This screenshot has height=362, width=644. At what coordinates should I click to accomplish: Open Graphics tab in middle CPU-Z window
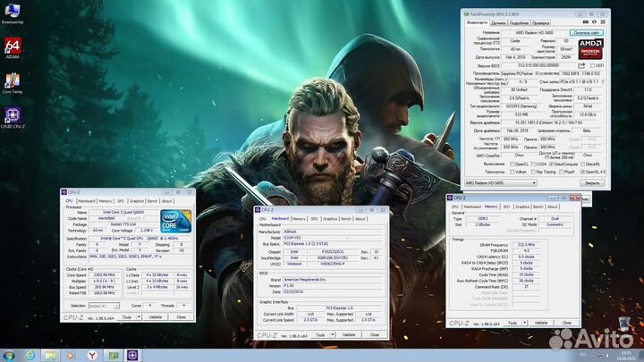tap(330, 219)
